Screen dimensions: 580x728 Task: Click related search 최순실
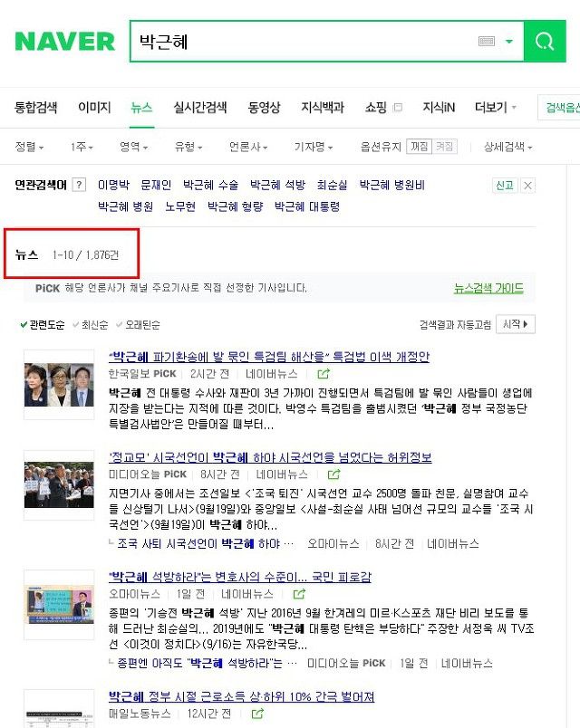pyautogui.click(x=332, y=185)
